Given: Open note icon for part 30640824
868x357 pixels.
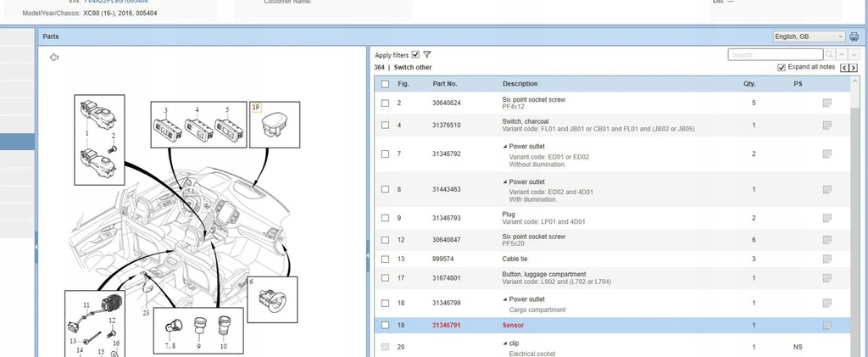Looking at the screenshot, I should 827,103.
